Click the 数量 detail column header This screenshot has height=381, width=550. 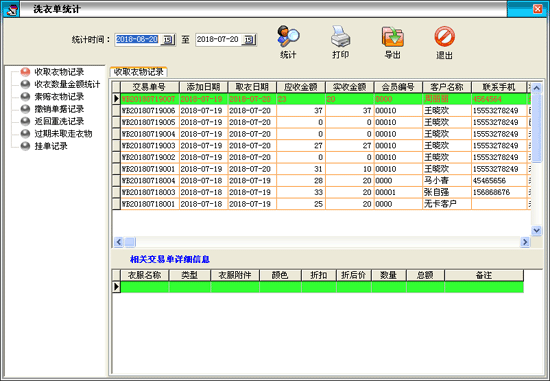[389, 275]
